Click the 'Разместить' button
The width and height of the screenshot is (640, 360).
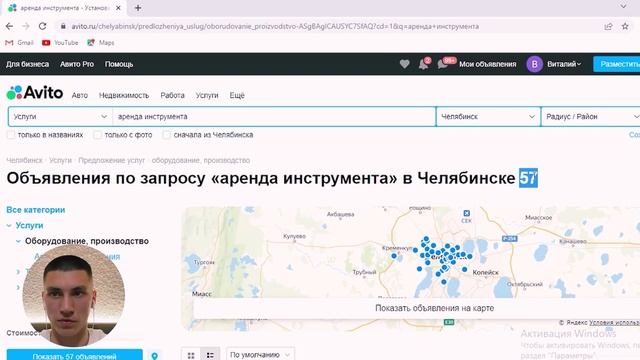(617, 64)
